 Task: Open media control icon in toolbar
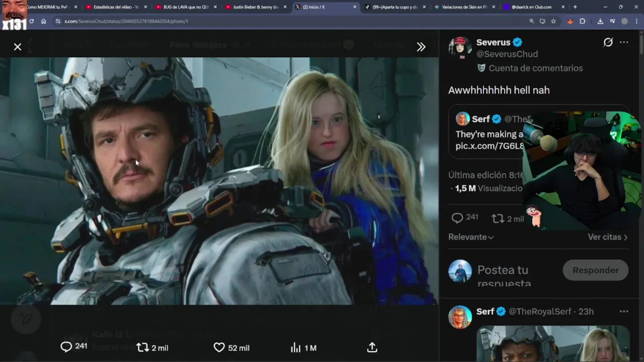[612, 21]
